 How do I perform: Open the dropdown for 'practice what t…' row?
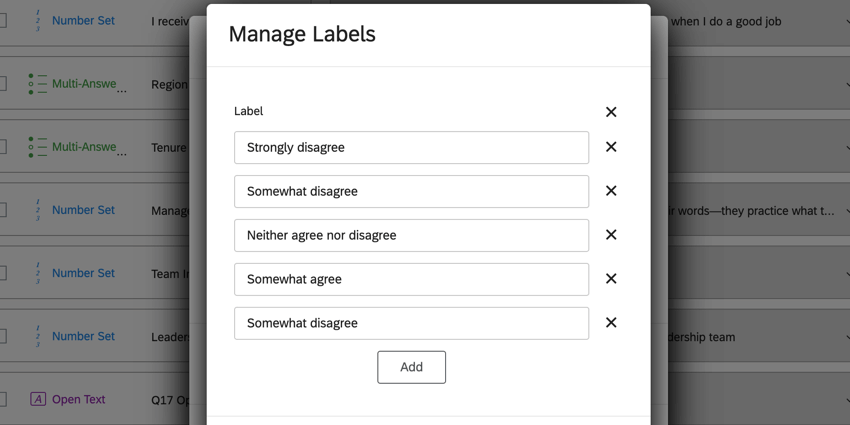tap(846, 211)
